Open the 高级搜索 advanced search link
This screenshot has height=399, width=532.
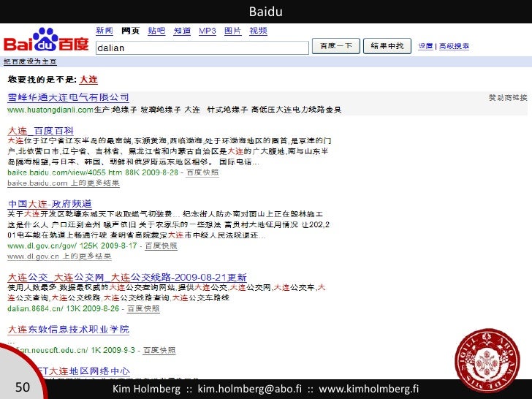[x=454, y=46]
